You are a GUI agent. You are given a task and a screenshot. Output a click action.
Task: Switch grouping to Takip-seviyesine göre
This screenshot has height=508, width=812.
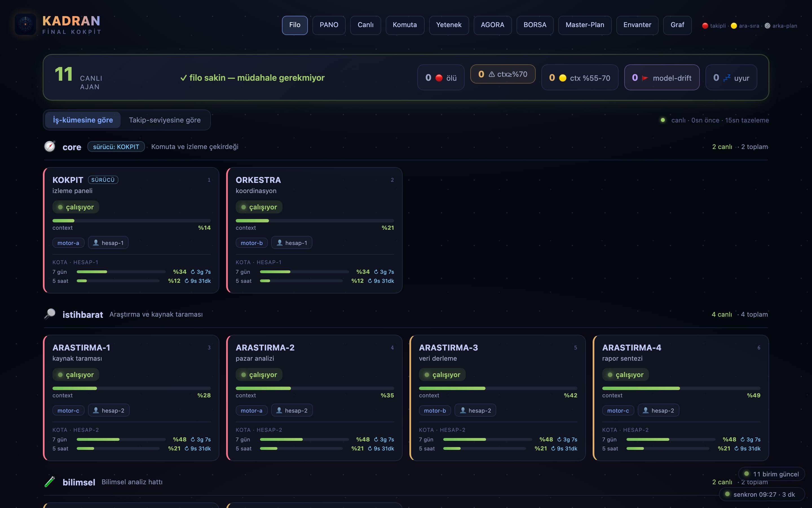(165, 120)
